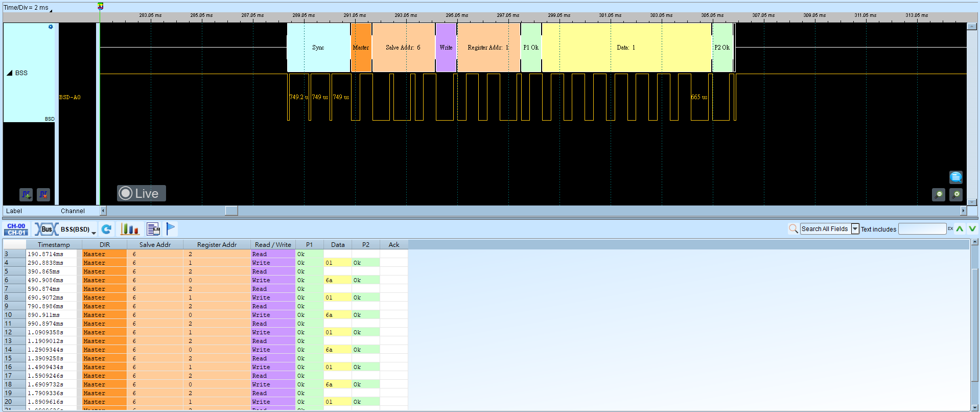Toggle the Live capture button

(142, 193)
